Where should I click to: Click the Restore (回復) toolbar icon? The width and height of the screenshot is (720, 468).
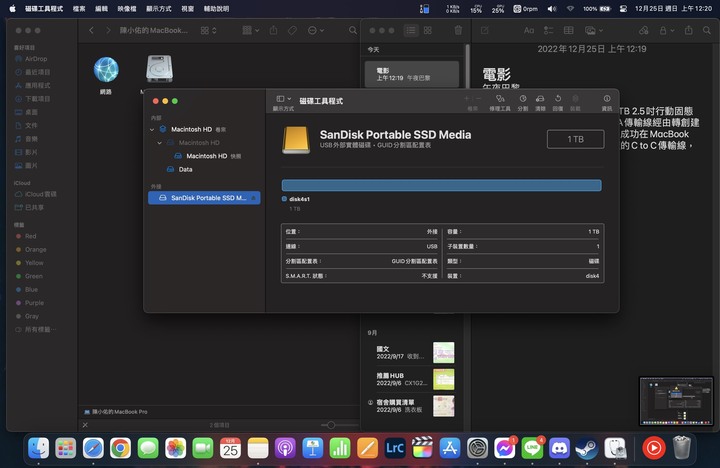[x=557, y=102]
